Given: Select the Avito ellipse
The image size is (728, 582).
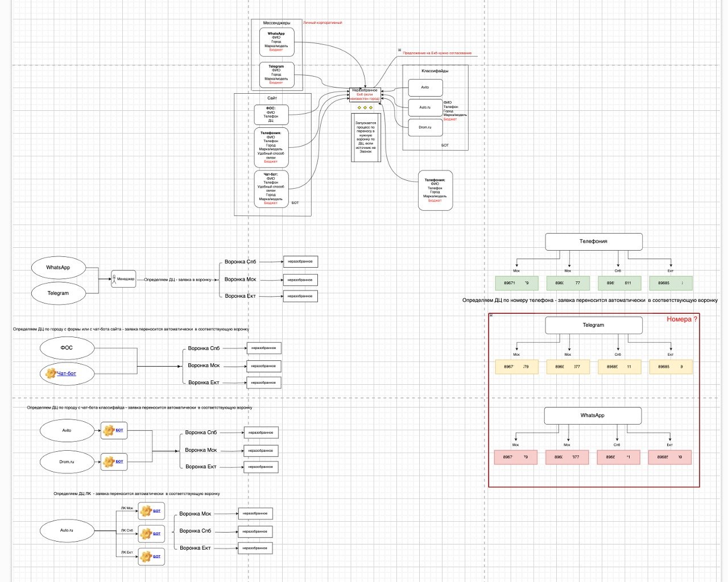Looking at the screenshot, I should coord(67,430).
